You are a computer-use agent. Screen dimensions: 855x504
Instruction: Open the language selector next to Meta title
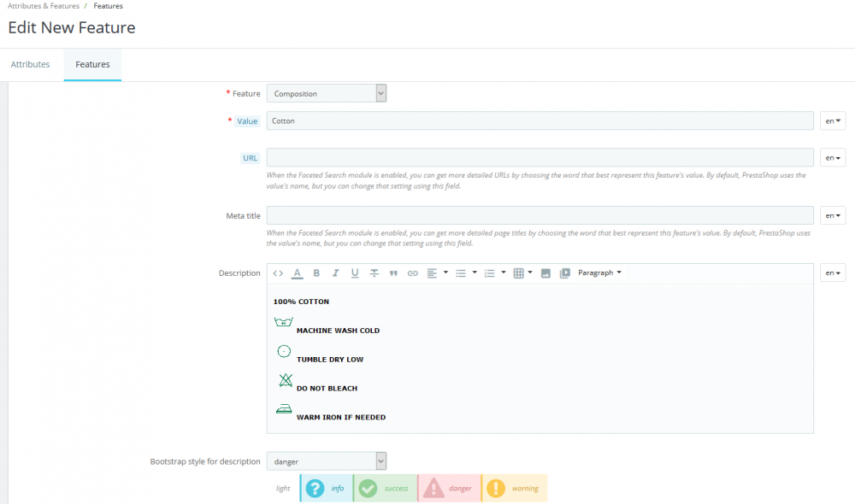833,215
